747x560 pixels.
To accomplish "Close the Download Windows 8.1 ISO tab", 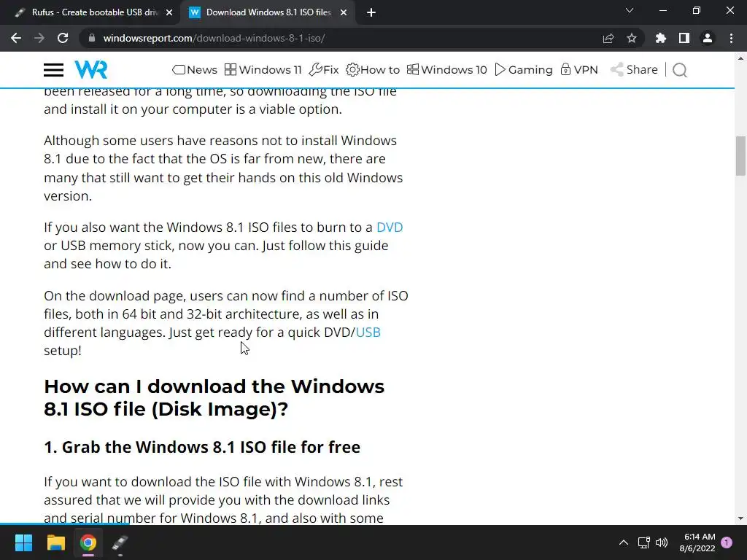I will coord(344,13).
